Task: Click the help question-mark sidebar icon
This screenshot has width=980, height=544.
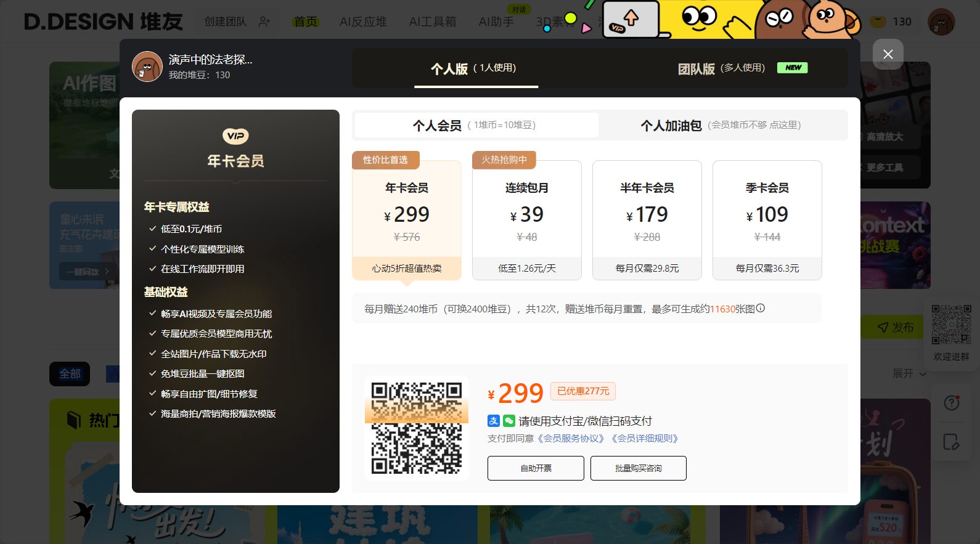Action: point(952,403)
